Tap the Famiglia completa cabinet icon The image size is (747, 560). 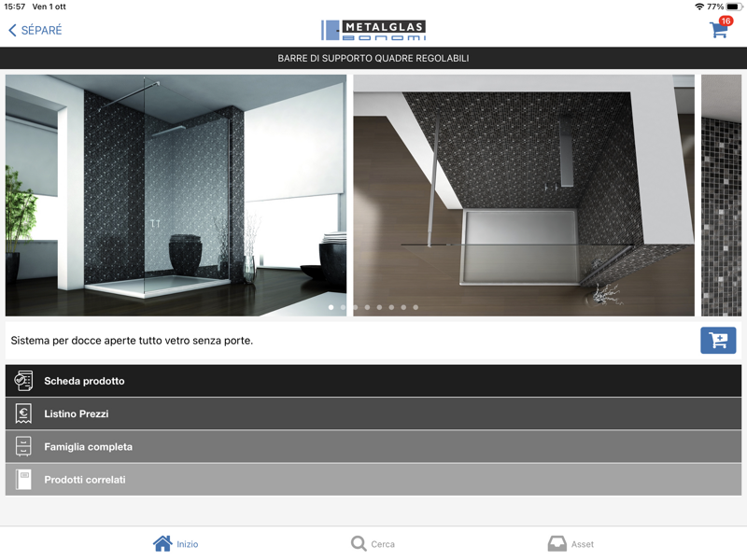23,447
